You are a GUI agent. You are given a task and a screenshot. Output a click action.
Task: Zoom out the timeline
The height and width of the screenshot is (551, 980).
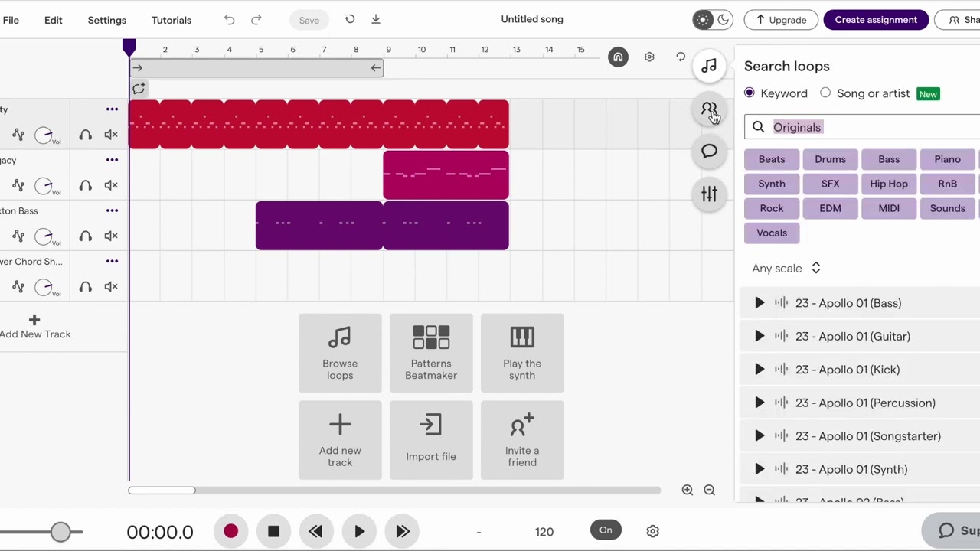709,490
